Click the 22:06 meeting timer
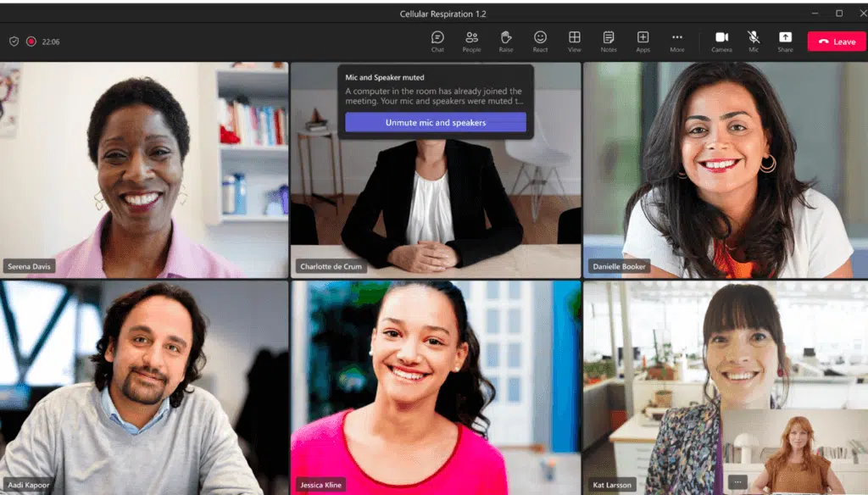This screenshot has width=868, height=495. point(51,42)
